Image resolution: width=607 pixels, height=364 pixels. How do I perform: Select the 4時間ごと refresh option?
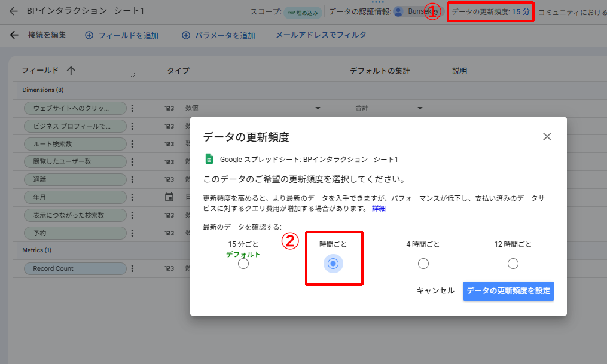[423, 263]
